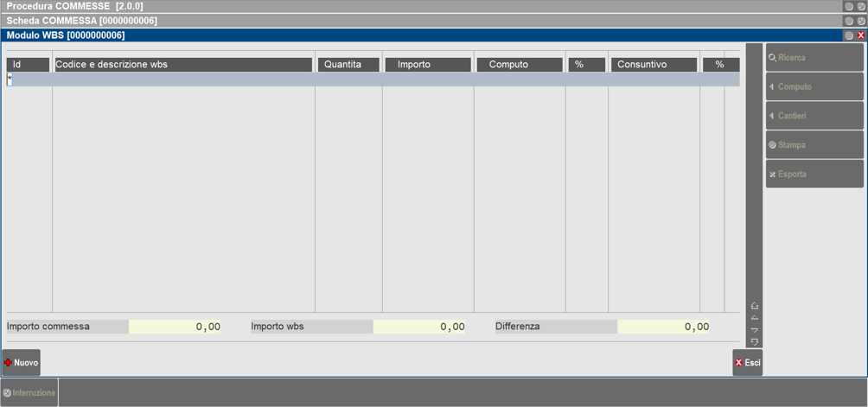The image size is (868, 407).
Task: Click the Importo wbs value field
Action: point(419,327)
